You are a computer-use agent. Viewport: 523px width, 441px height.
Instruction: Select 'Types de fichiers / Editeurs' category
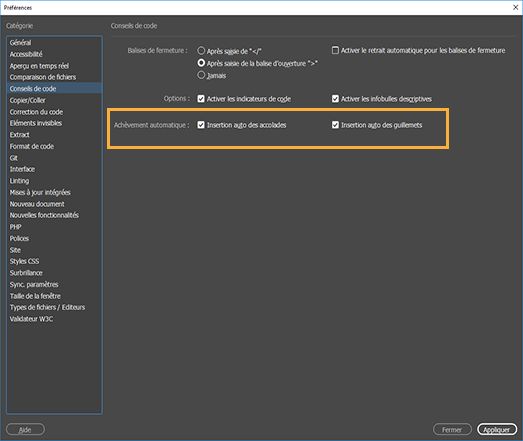tap(54, 307)
